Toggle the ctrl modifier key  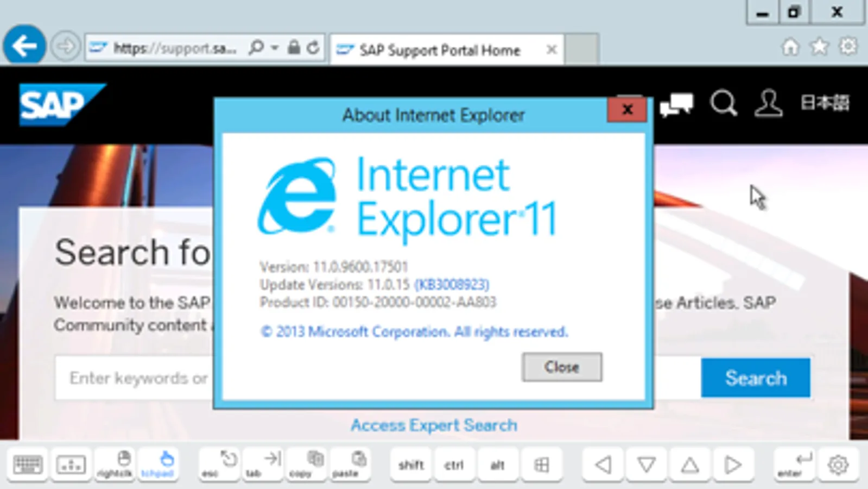click(454, 465)
